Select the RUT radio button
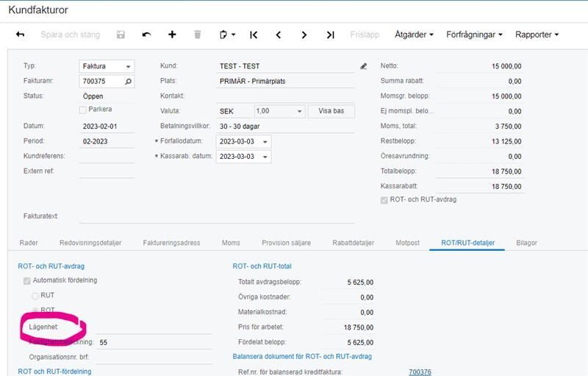588x376 pixels. 35,296
